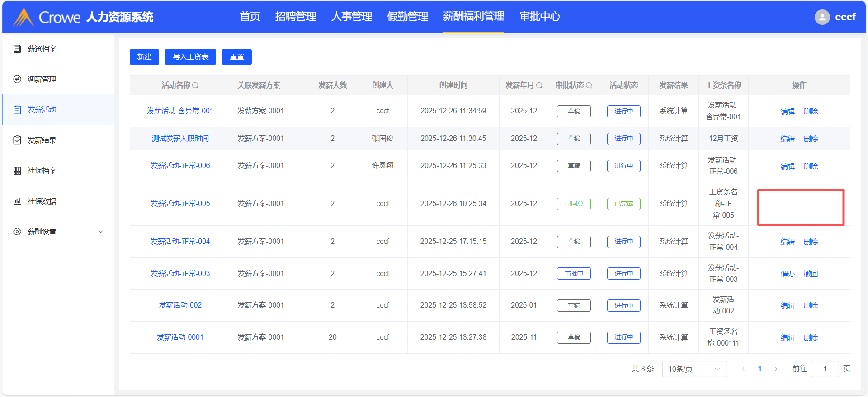Click the user avatar icon

822,17
